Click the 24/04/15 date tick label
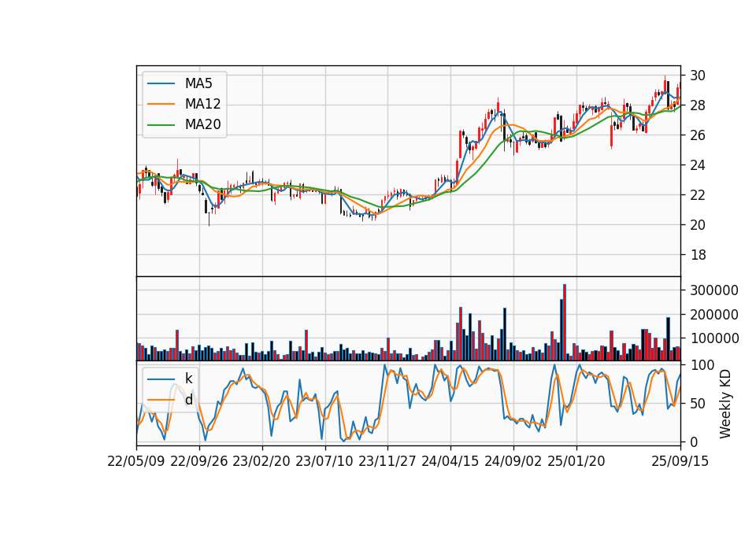756x543 pixels. (450, 461)
